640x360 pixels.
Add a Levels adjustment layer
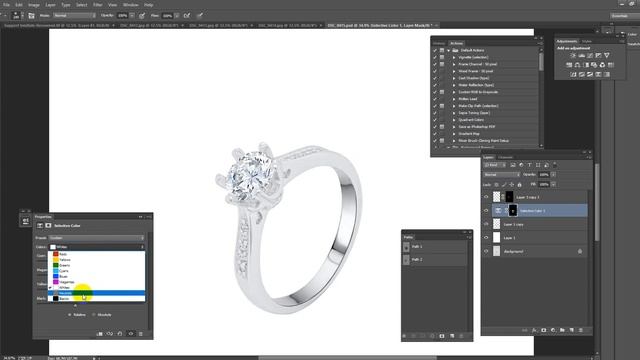582,56
